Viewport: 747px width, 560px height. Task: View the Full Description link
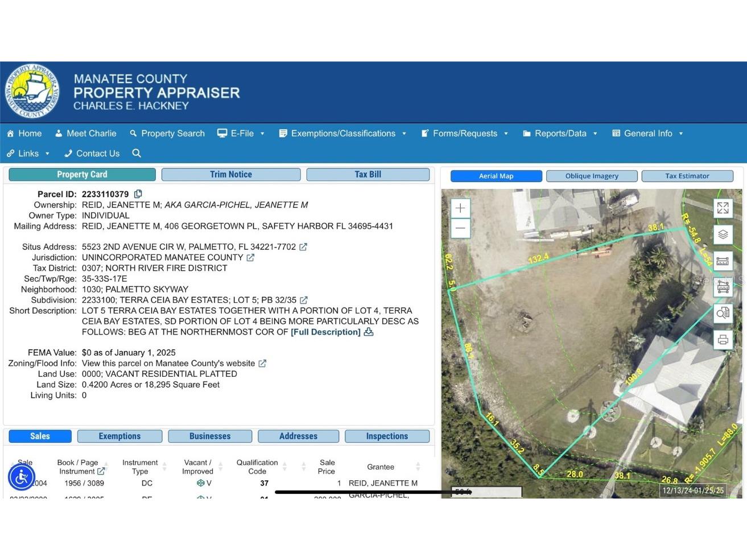point(325,332)
